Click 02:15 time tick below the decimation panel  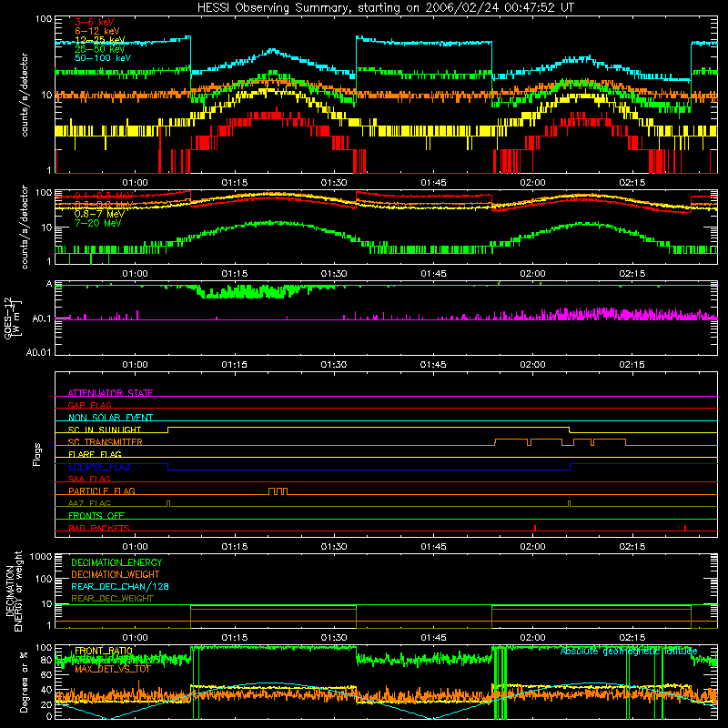tap(632, 638)
